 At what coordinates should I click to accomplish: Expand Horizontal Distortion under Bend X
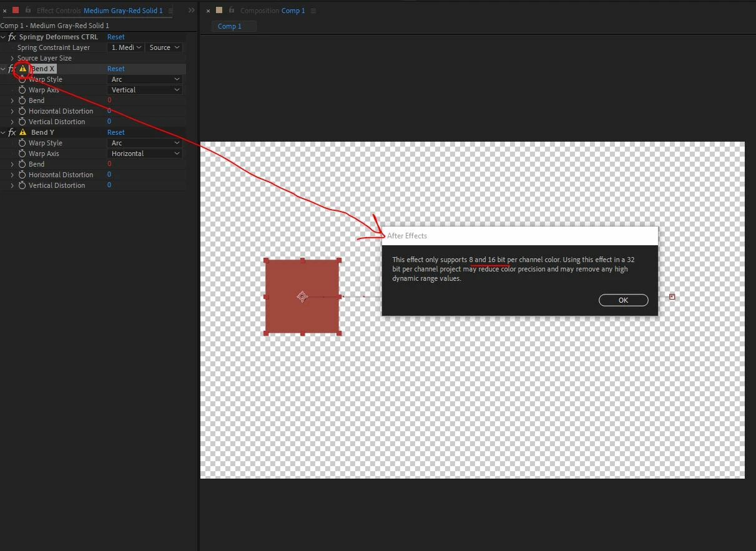(x=12, y=111)
